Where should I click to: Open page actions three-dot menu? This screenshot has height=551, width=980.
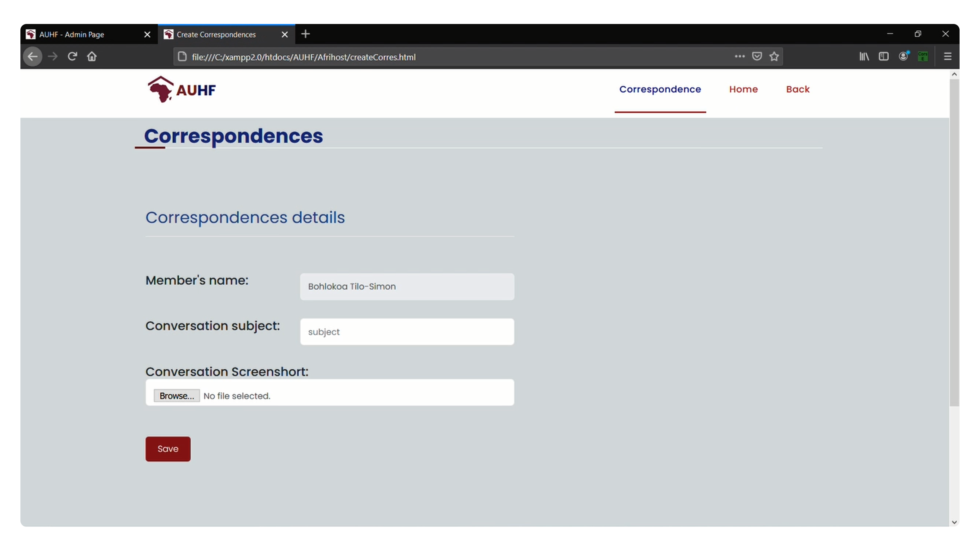coord(740,56)
